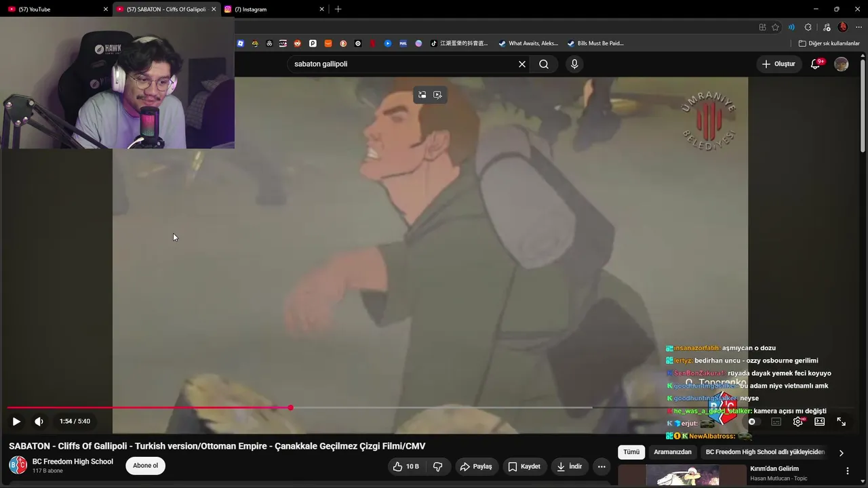The width and height of the screenshot is (868, 488).
Task: Open the browser three-dot settings menu
Action: click(x=859, y=27)
